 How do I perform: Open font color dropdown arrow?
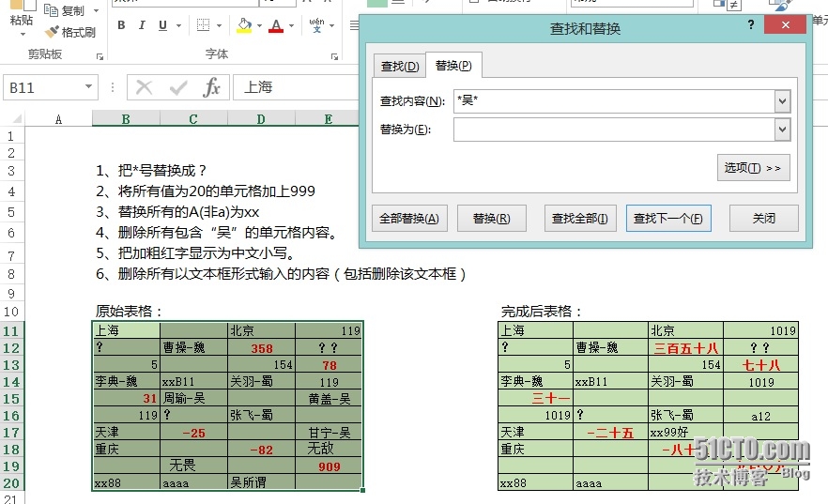point(291,25)
